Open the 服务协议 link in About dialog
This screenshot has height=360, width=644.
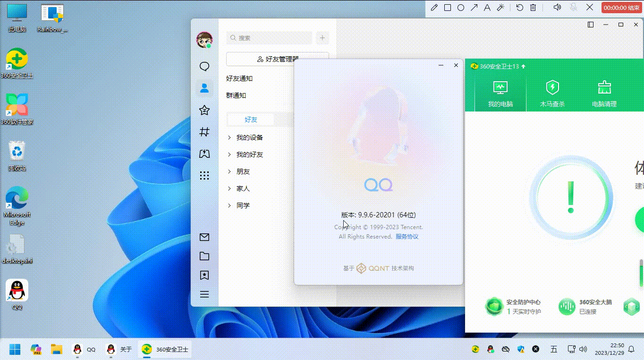tap(407, 236)
